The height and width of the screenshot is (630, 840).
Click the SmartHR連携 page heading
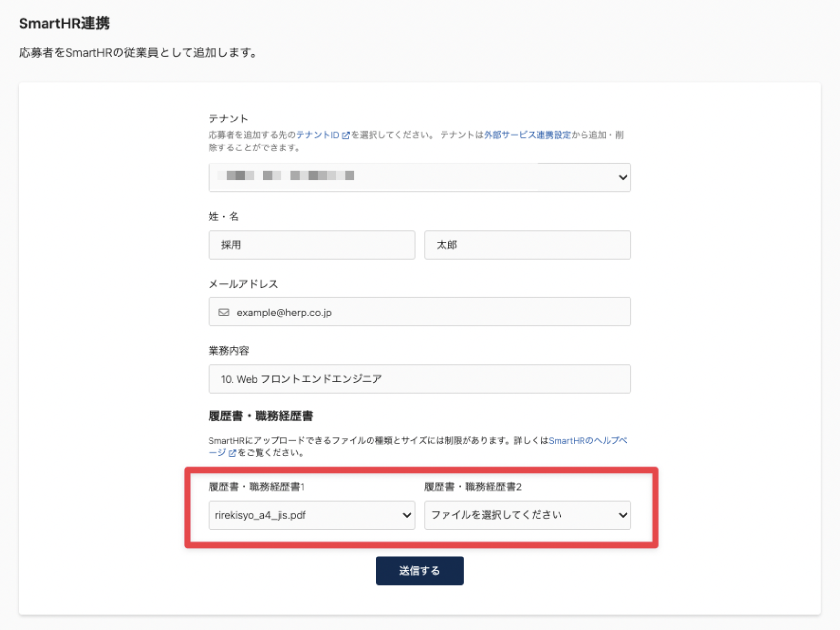pyautogui.click(x=64, y=24)
